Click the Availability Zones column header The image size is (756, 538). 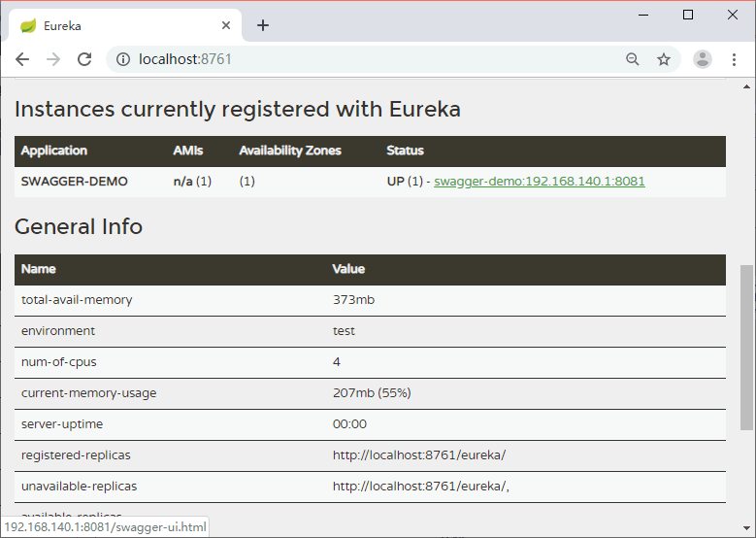(290, 151)
